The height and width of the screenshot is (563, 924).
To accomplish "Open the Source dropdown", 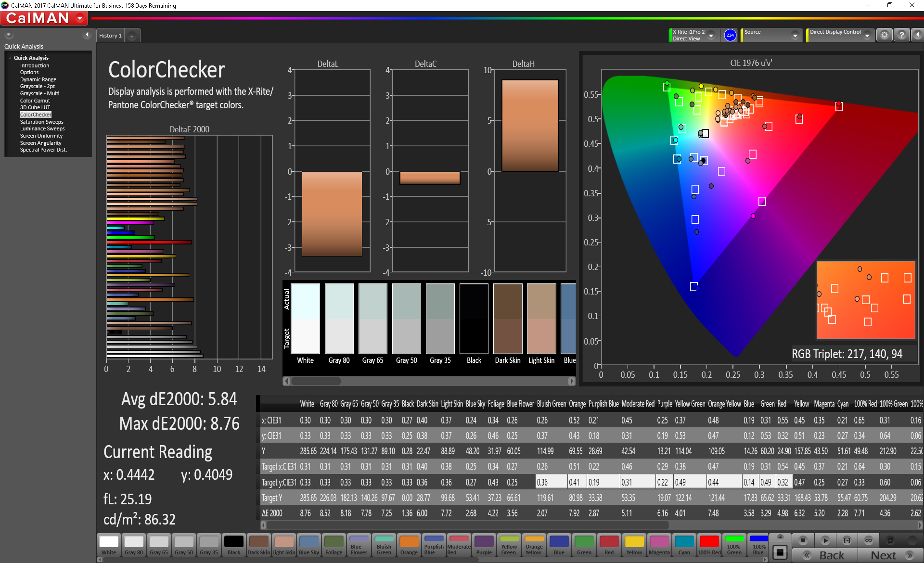I will [x=795, y=35].
